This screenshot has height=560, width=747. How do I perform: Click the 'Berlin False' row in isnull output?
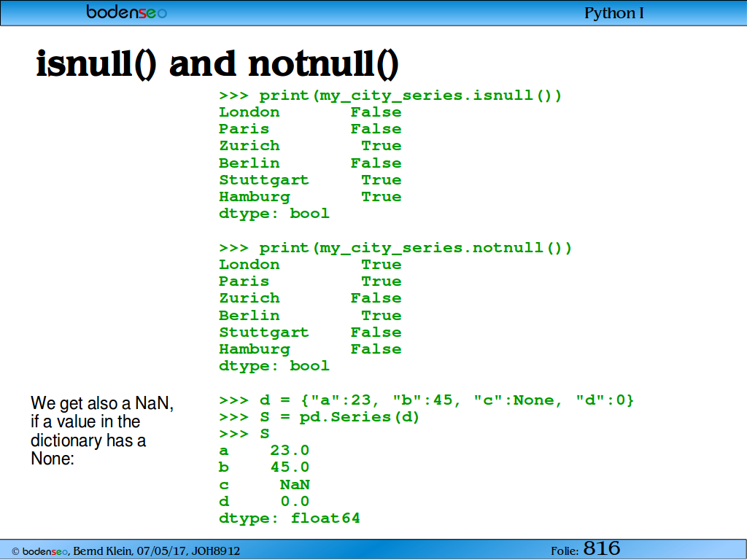(x=310, y=163)
